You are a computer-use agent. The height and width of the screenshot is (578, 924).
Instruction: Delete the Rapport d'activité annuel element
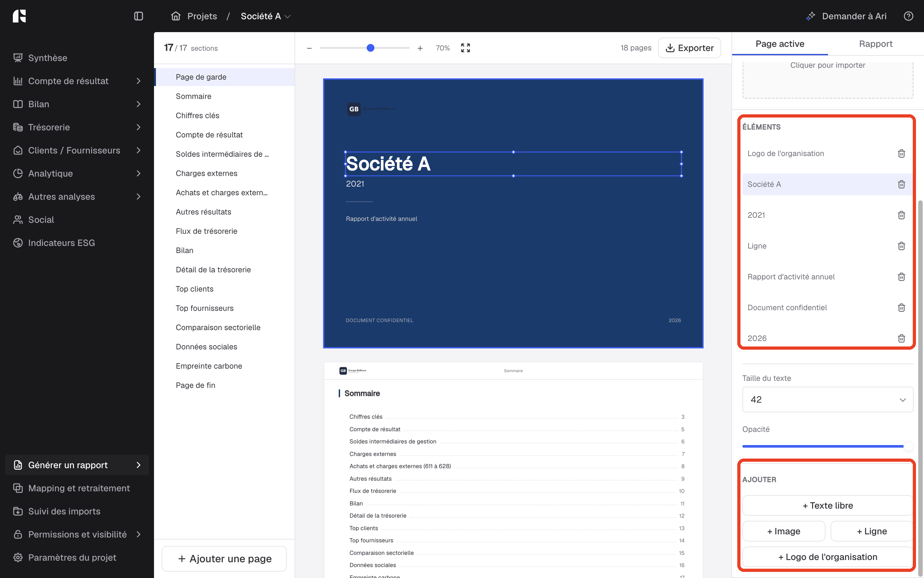901,277
